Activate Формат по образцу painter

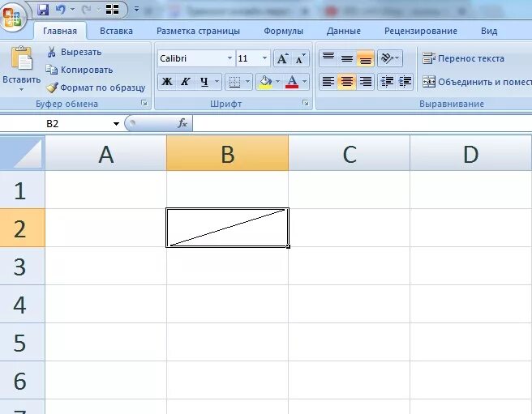[97, 87]
